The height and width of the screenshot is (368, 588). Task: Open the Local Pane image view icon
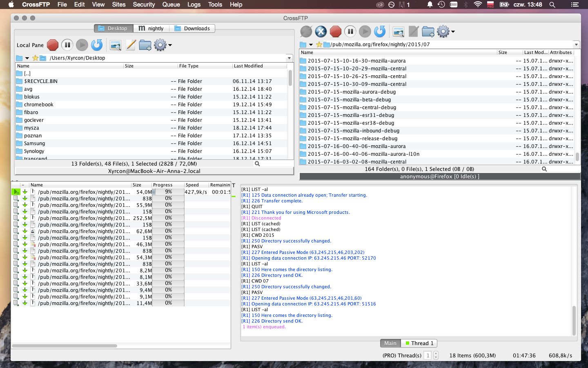[116, 45]
